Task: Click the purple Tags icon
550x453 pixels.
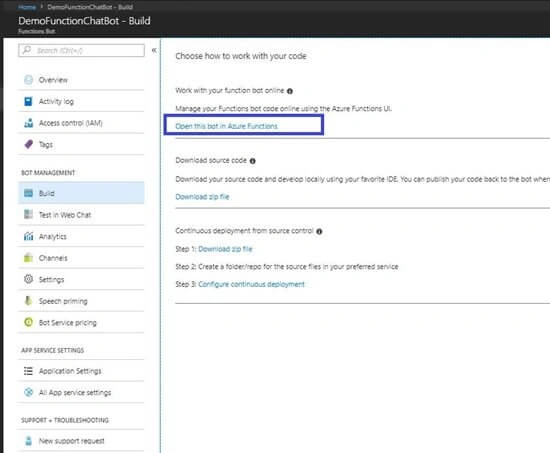Action: coord(28,144)
